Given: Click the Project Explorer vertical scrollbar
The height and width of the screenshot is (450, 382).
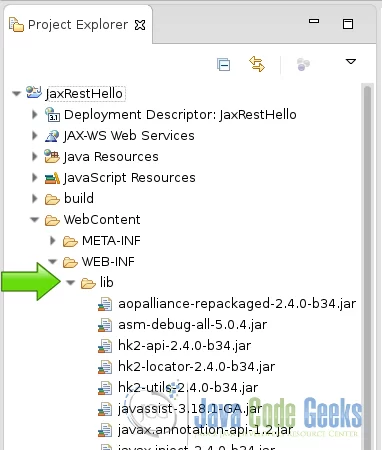Looking at the screenshot, I should tap(367, 267).
